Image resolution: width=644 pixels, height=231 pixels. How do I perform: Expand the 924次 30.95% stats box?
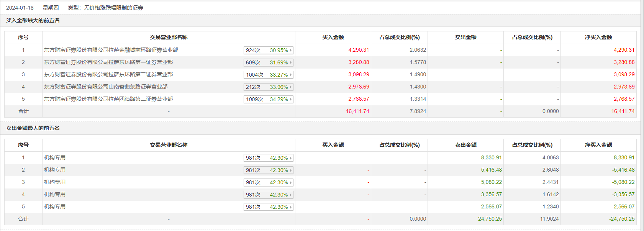(x=269, y=50)
